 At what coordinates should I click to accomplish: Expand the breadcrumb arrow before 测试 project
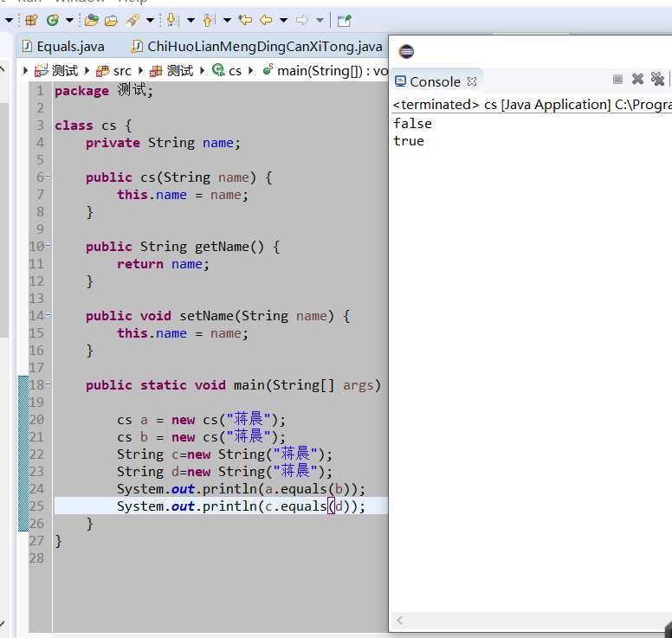25,70
